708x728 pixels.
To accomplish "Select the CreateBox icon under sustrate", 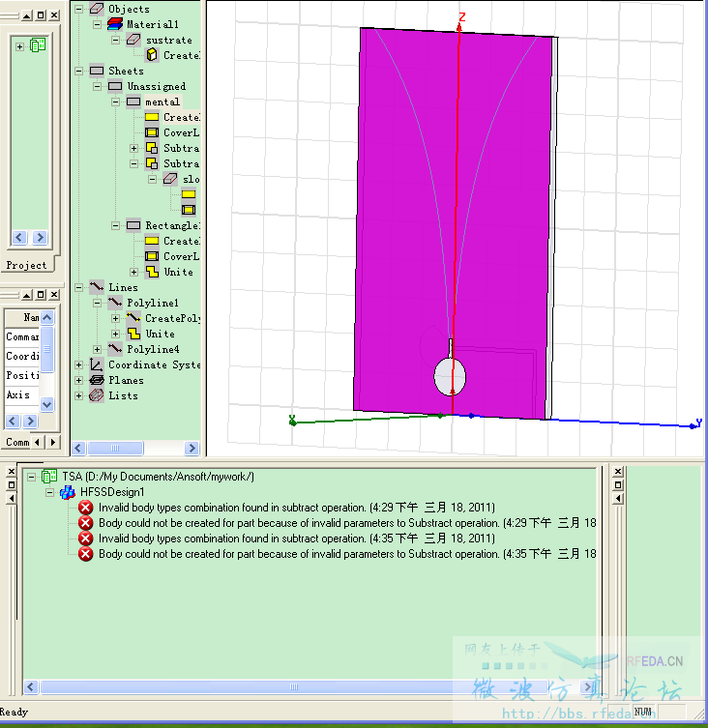I will [152, 55].
